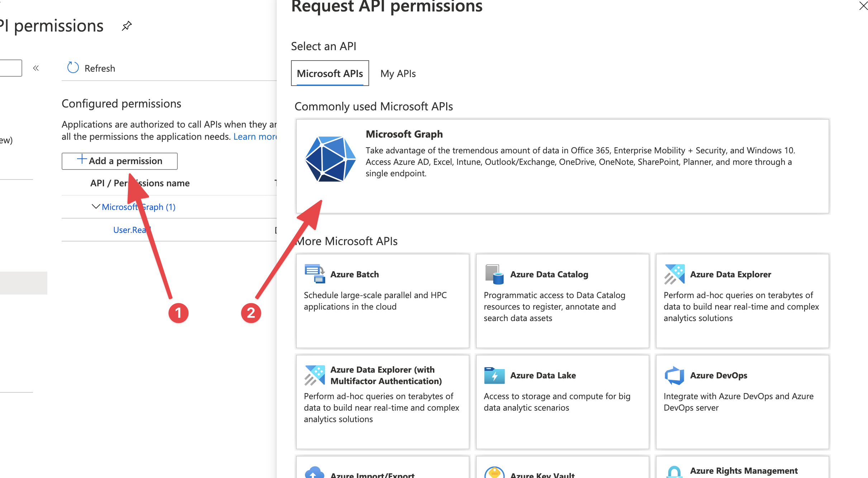Select the Azure Key Vault card title
868x478 pixels.
542,474
